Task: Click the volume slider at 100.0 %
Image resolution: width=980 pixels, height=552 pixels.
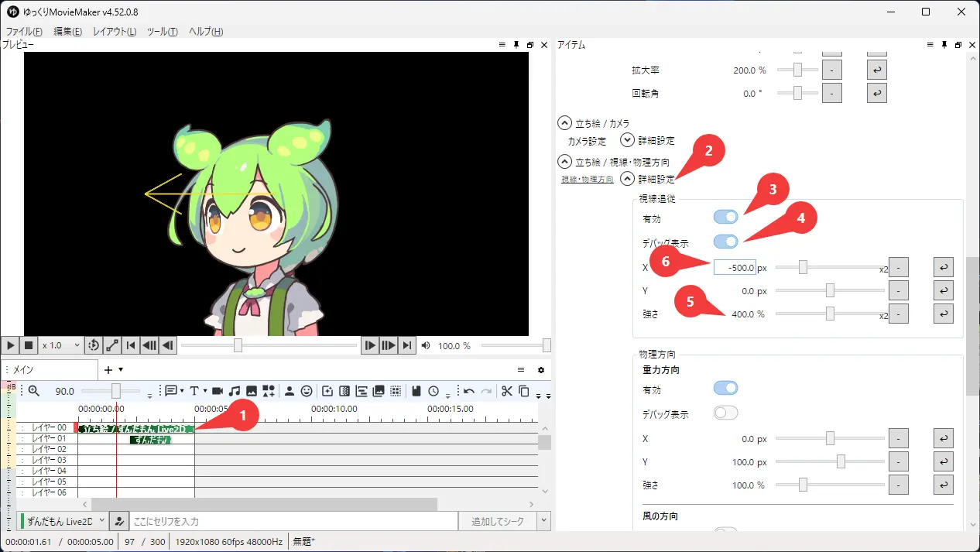Action: click(x=515, y=345)
